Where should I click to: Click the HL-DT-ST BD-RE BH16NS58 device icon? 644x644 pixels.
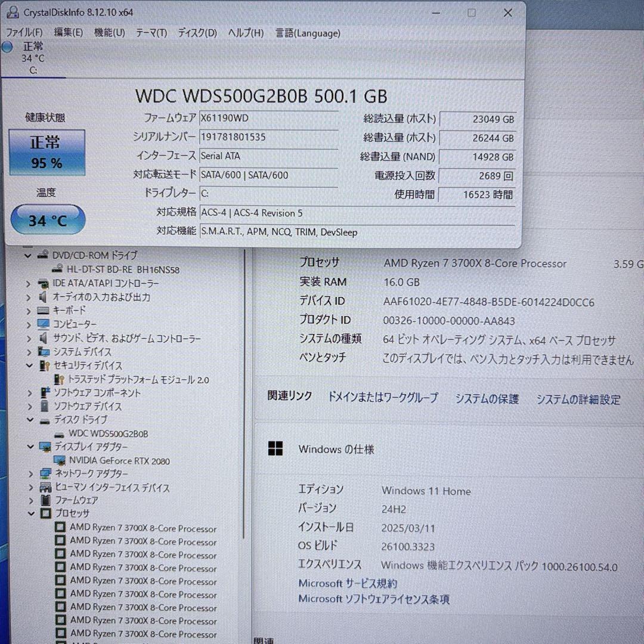click(x=57, y=269)
